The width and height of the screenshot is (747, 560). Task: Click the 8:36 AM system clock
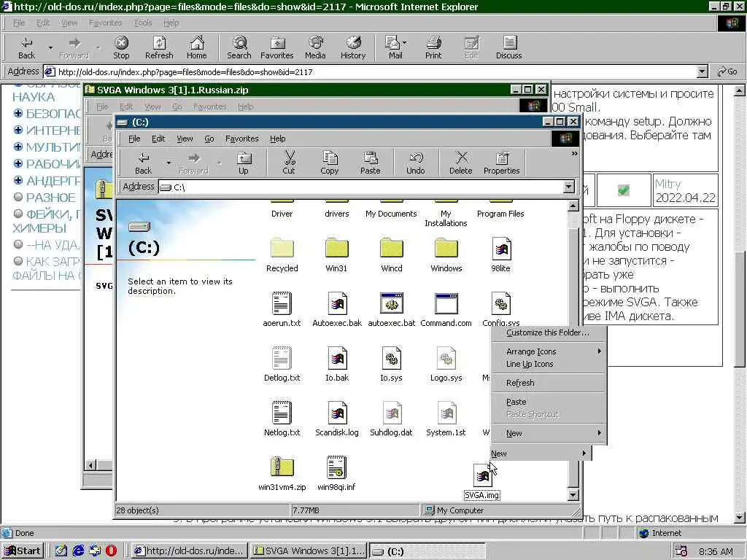pos(716,551)
